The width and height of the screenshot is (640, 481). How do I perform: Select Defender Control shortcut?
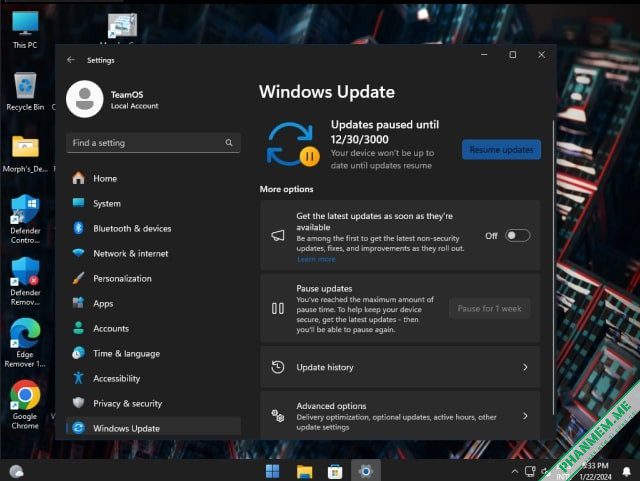click(x=25, y=220)
